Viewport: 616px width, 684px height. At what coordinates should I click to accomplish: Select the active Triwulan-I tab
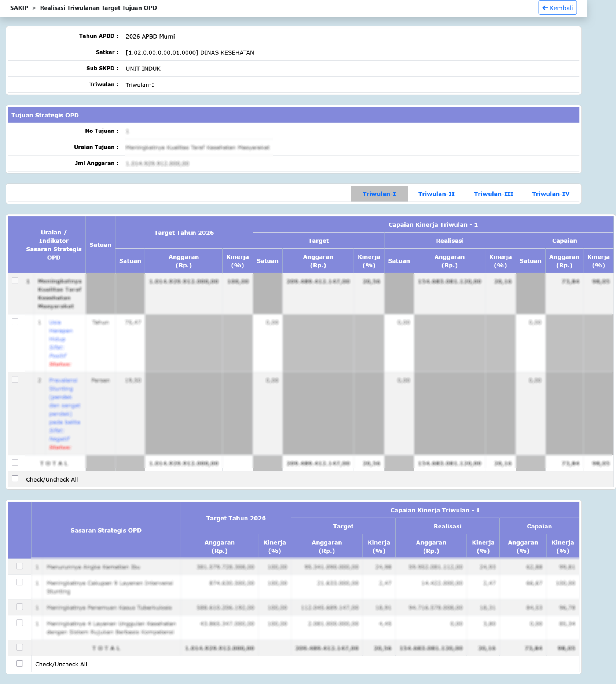(x=379, y=194)
